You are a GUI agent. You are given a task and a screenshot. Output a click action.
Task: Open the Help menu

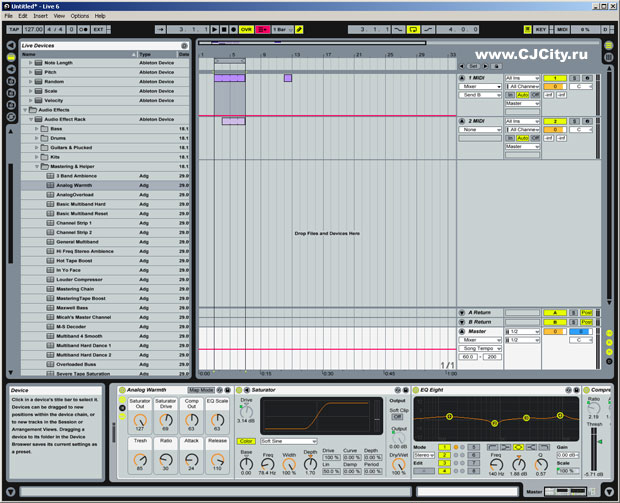tap(100, 16)
